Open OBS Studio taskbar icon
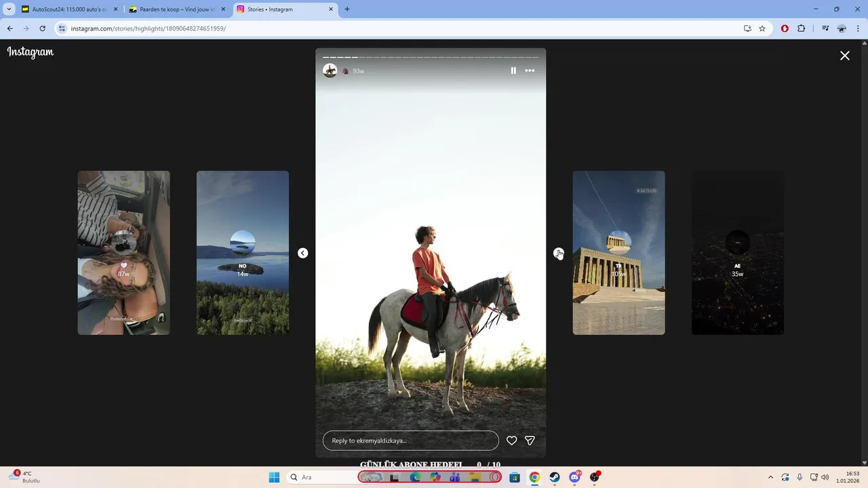Screen dimensions: 868x488 595,477
